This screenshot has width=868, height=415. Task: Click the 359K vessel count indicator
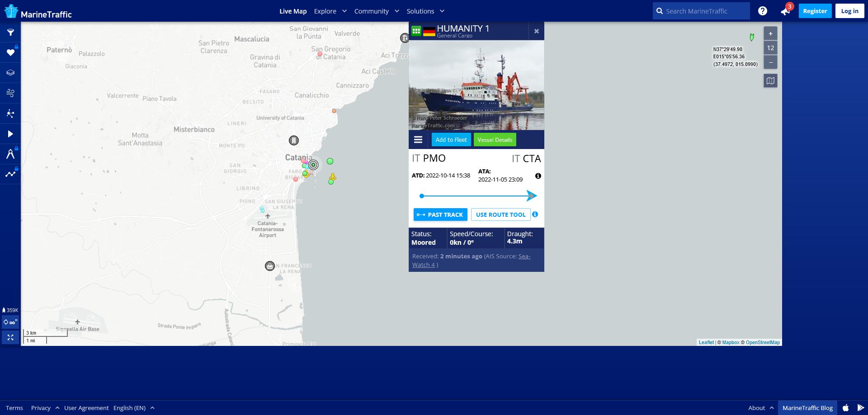[10, 310]
